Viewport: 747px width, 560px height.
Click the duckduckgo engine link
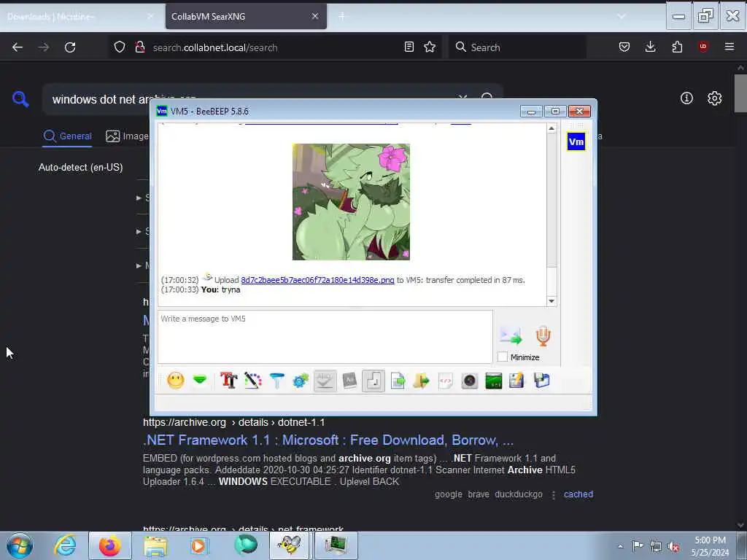(519, 494)
